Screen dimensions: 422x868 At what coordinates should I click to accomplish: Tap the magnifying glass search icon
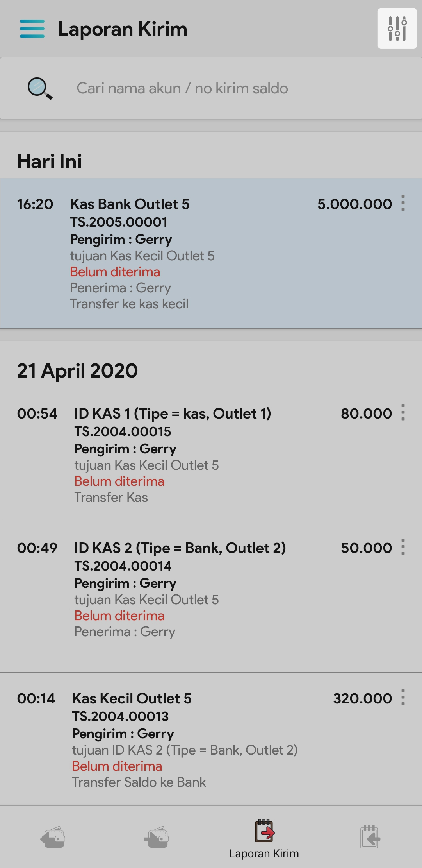39,88
